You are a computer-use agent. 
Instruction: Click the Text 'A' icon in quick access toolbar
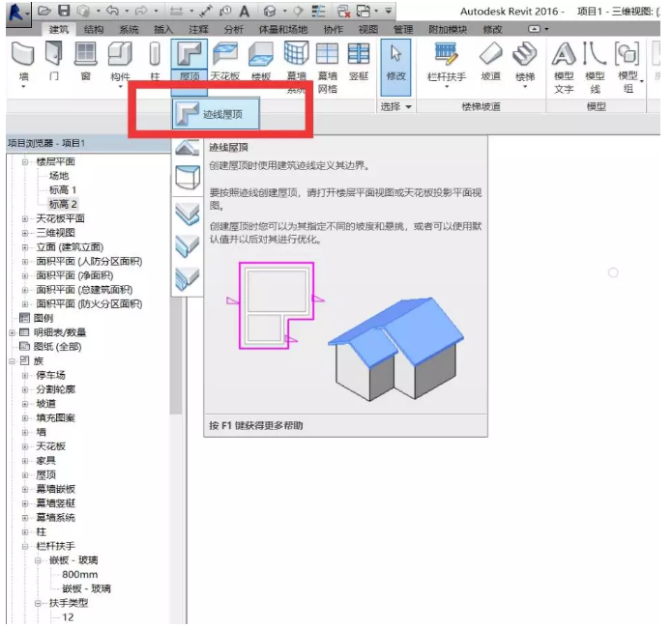click(x=245, y=11)
